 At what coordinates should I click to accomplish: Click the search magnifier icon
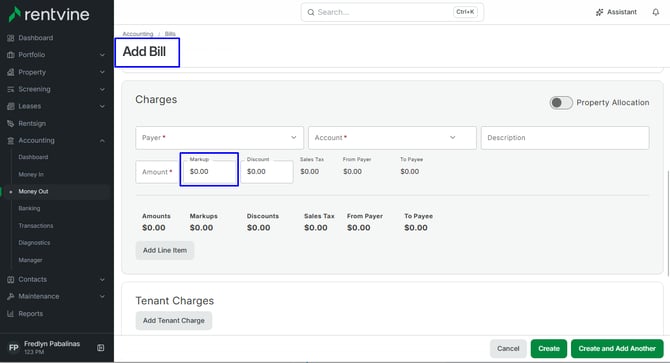(311, 12)
